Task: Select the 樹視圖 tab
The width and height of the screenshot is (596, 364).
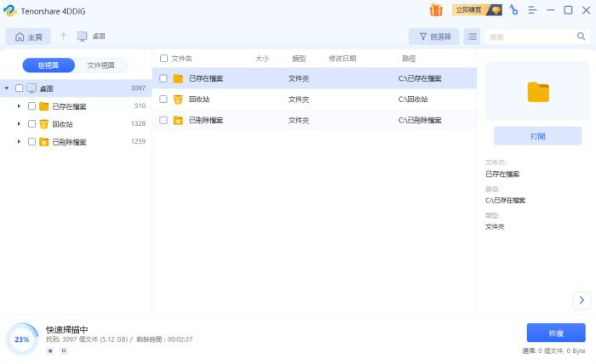Action: coord(49,65)
